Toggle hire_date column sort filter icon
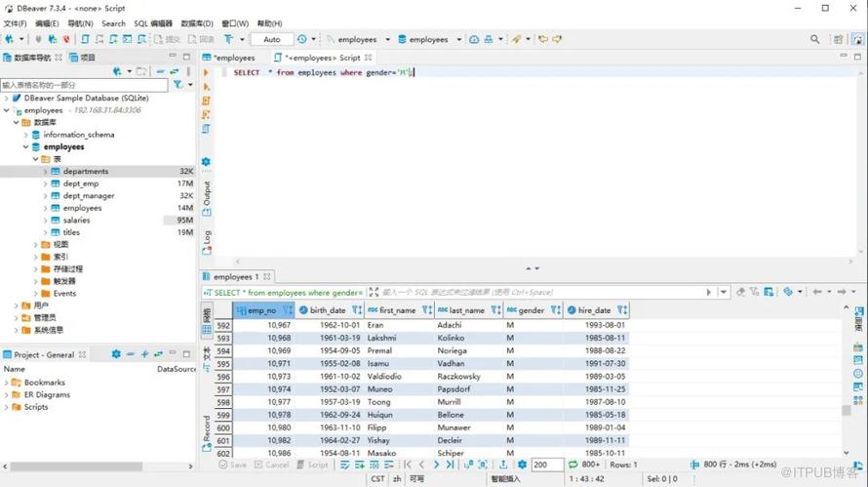Viewport: 868px width, 487px height. (x=622, y=310)
